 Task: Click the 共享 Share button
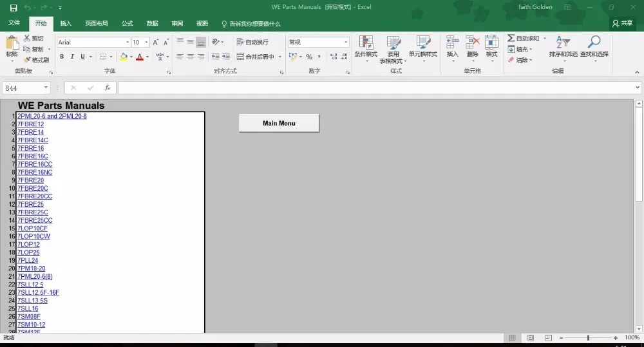623,23
